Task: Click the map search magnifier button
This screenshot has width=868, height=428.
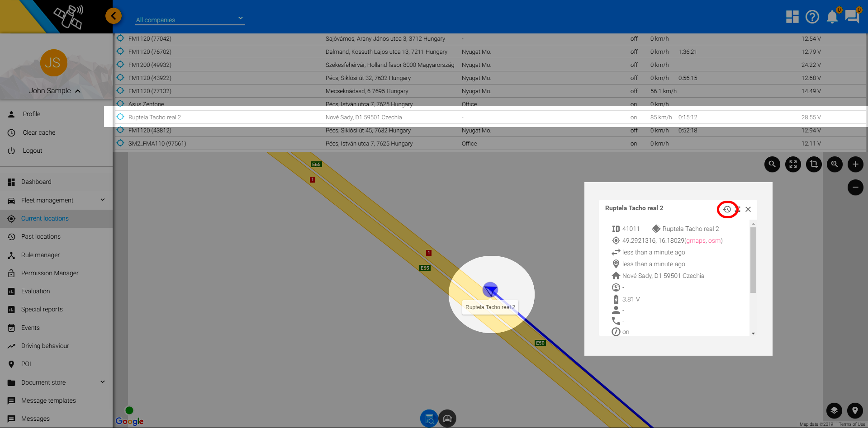Action: click(x=772, y=164)
